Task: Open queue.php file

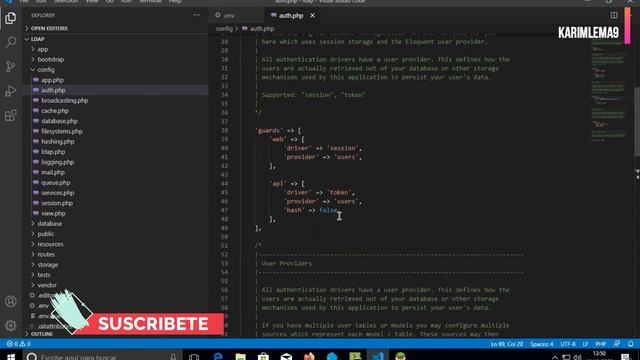Action: coord(56,182)
